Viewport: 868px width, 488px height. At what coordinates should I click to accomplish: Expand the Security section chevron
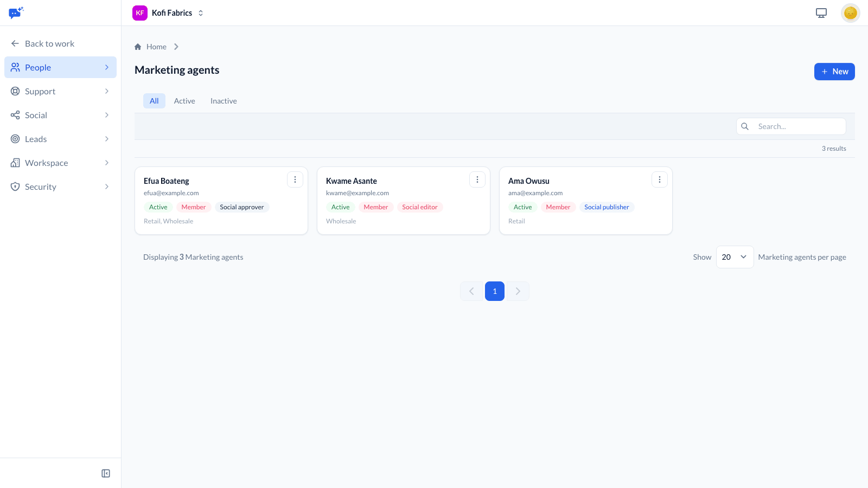pos(107,187)
